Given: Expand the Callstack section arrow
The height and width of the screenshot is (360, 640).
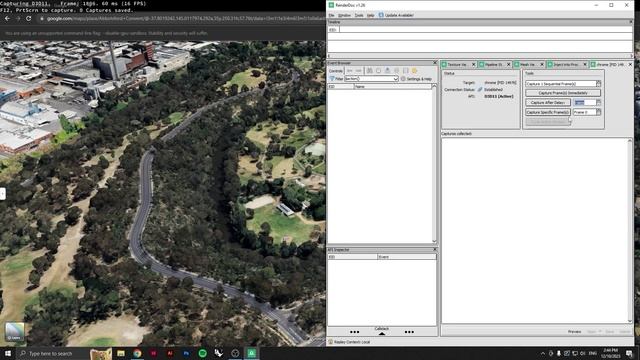Looking at the screenshot, I should pyautogui.click(x=382, y=333).
